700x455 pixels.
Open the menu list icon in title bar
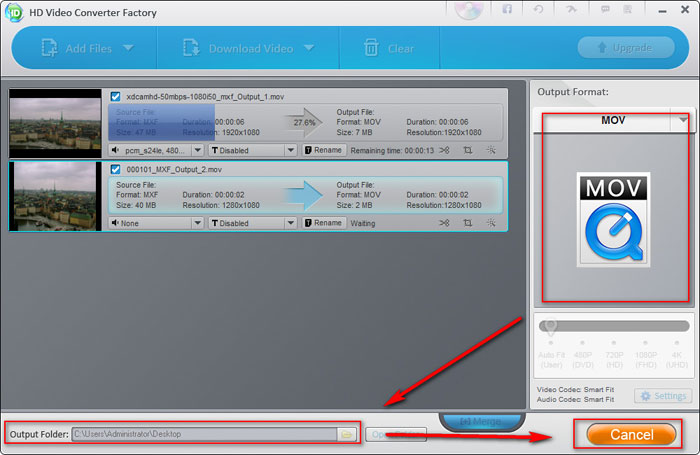628,9
